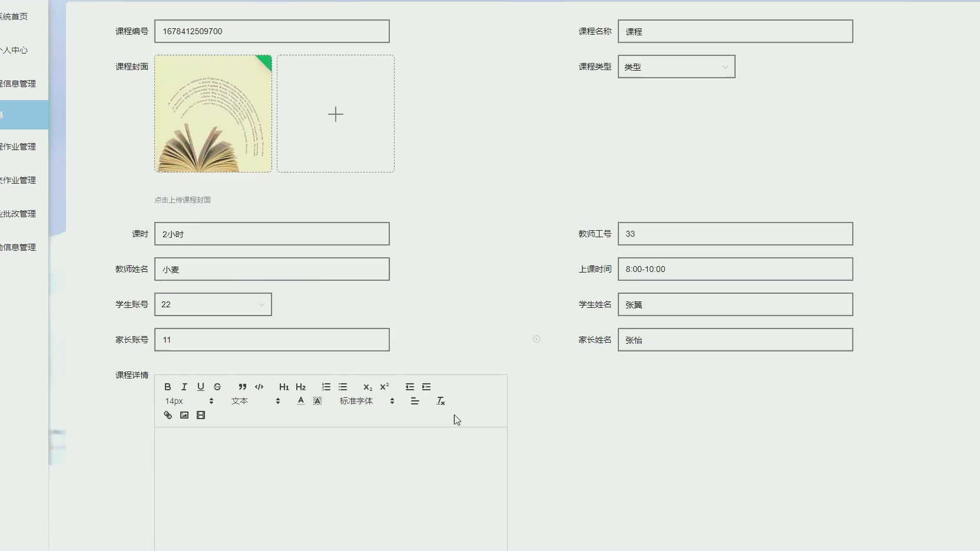
Task: Click inside the 课程详情 editor text area
Action: click(x=330, y=489)
